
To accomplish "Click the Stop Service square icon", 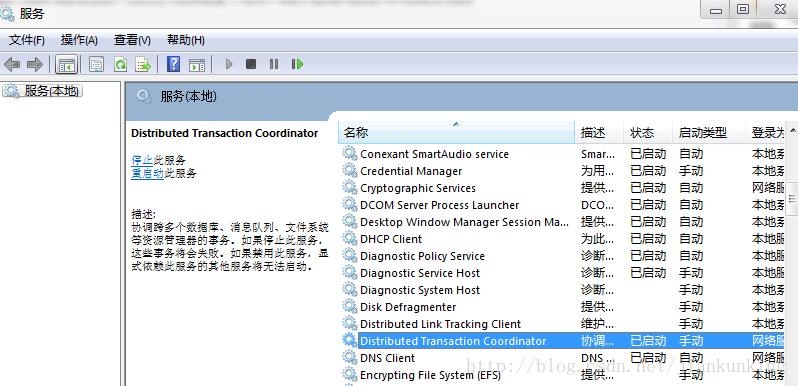I will tap(251, 64).
